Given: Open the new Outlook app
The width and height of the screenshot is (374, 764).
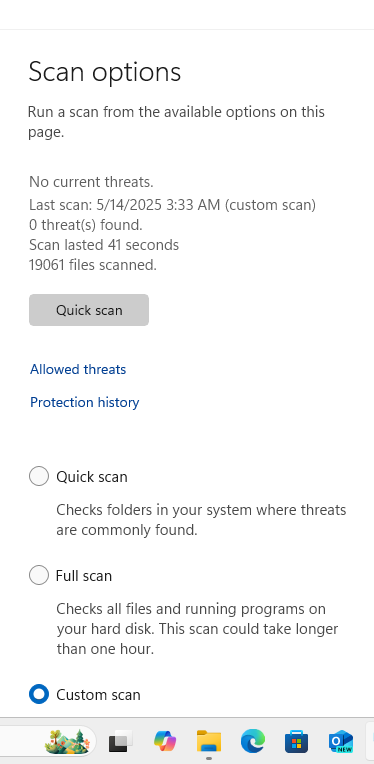Looking at the screenshot, I should 340,742.
